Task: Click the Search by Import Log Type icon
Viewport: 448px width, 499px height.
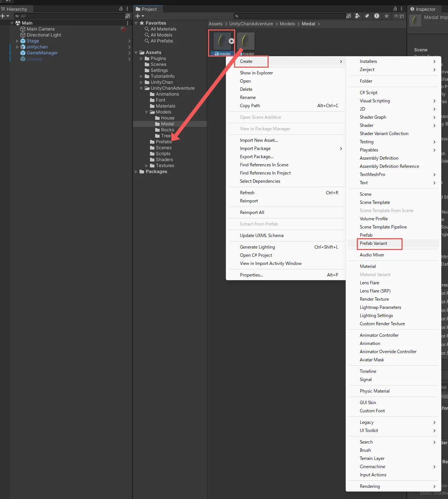Action: [x=377, y=16]
